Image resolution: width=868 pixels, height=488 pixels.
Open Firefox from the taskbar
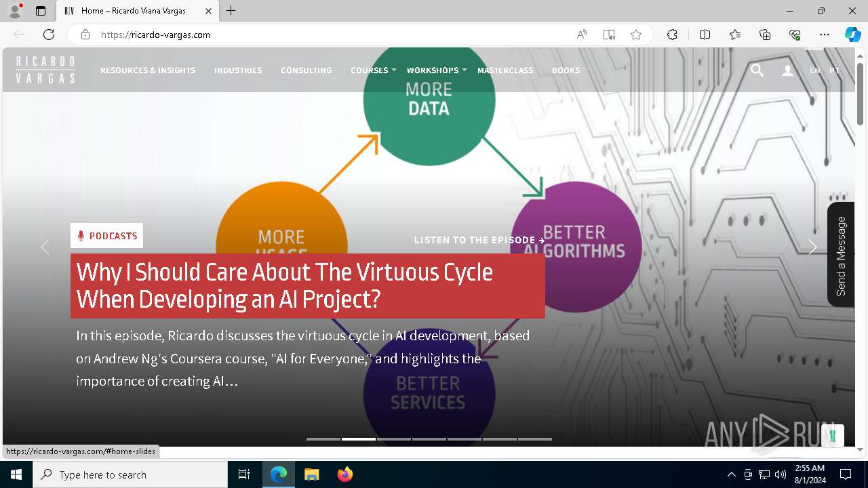coord(344,474)
